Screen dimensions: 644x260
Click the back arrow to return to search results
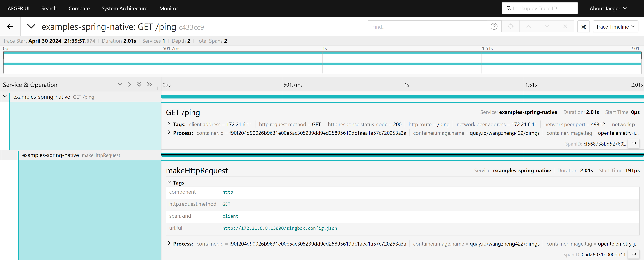coord(10,26)
